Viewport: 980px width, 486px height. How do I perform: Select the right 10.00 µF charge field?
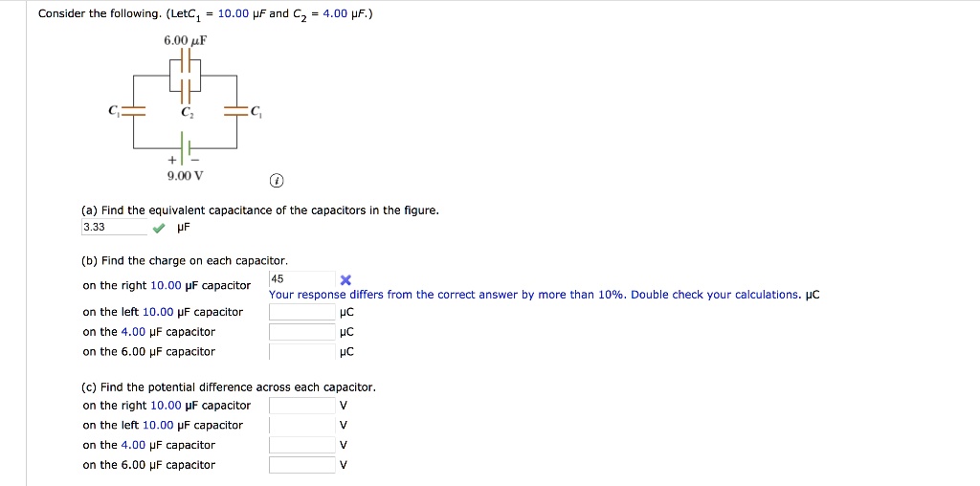click(x=301, y=279)
